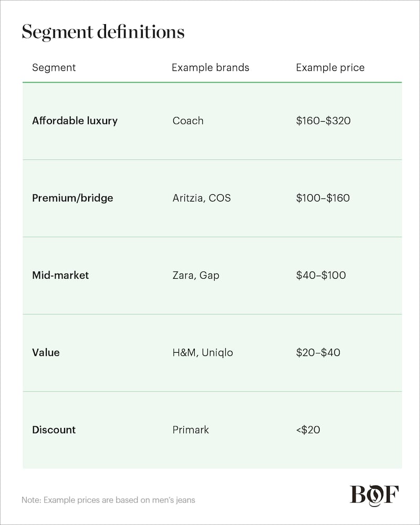Click the $40–$100 price cell
This screenshot has width=420, height=525.
point(321,275)
